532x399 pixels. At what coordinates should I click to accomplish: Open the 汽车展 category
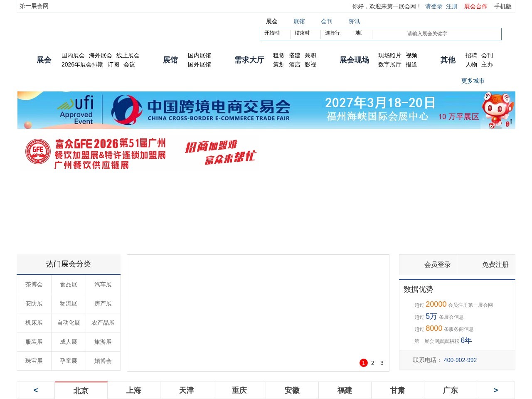tap(103, 285)
